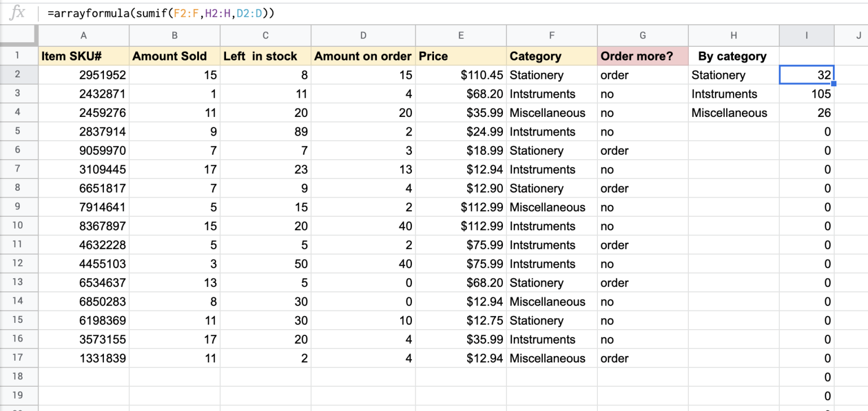Image resolution: width=868 pixels, height=411 pixels.
Task: Click the Miscellaneous category cell in row 4
Action: click(552, 112)
